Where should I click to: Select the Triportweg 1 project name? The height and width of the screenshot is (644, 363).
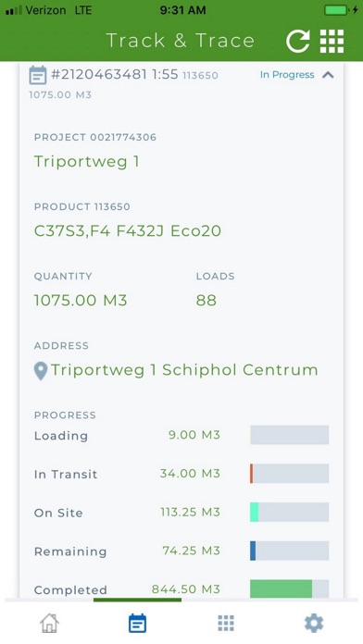coord(87,161)
